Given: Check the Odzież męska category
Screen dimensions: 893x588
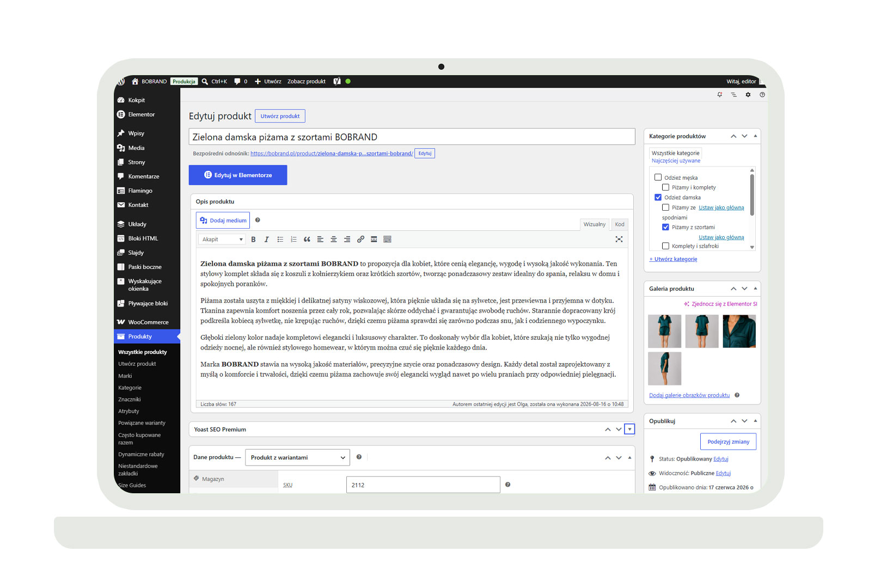Looking at the screenshot, I should point(658,177).
